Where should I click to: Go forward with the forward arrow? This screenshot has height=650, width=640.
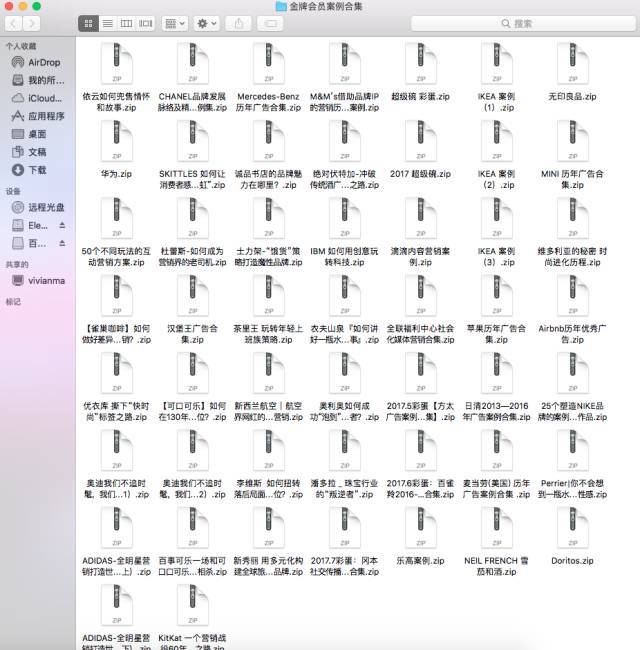(x=32, y=24)
